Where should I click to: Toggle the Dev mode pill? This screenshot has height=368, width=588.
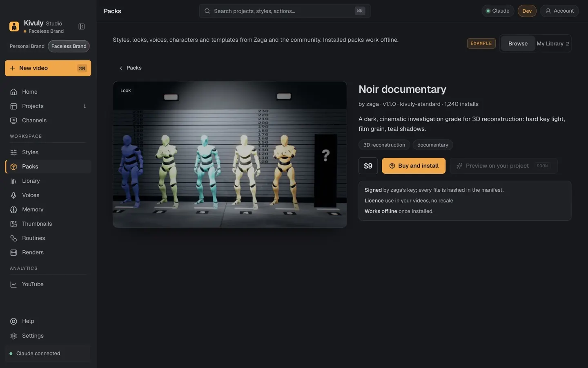pos(527,11)
